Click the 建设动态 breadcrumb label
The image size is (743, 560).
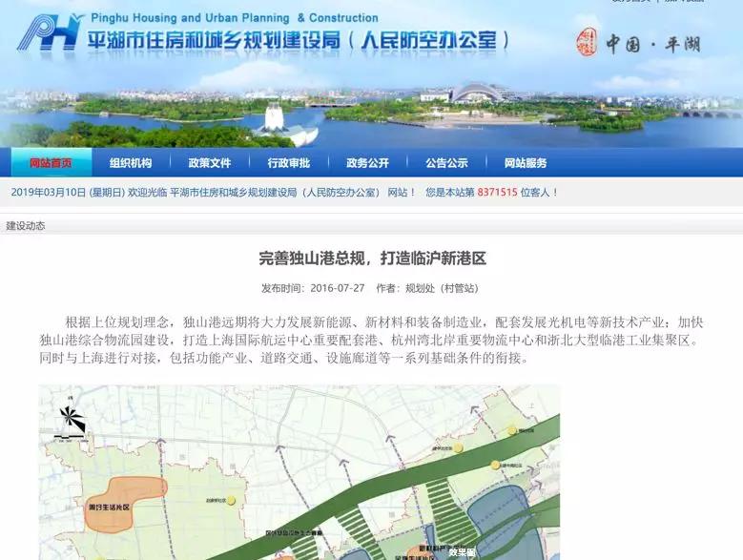(26, 226)
